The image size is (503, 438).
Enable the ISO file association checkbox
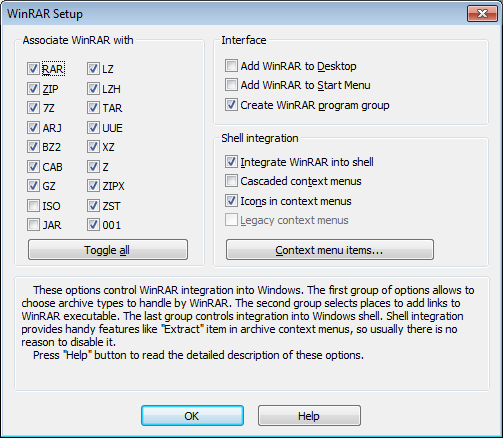click(x=33, y=206)
